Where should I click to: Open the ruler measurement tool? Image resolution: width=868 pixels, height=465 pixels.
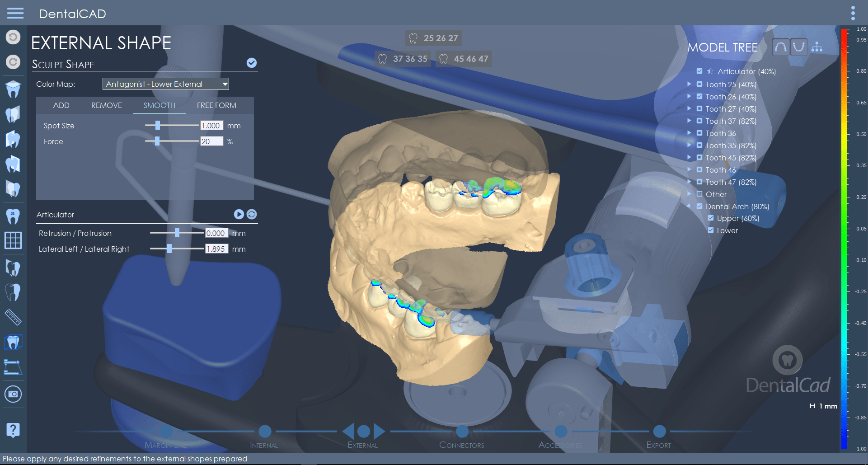(13, 317)
